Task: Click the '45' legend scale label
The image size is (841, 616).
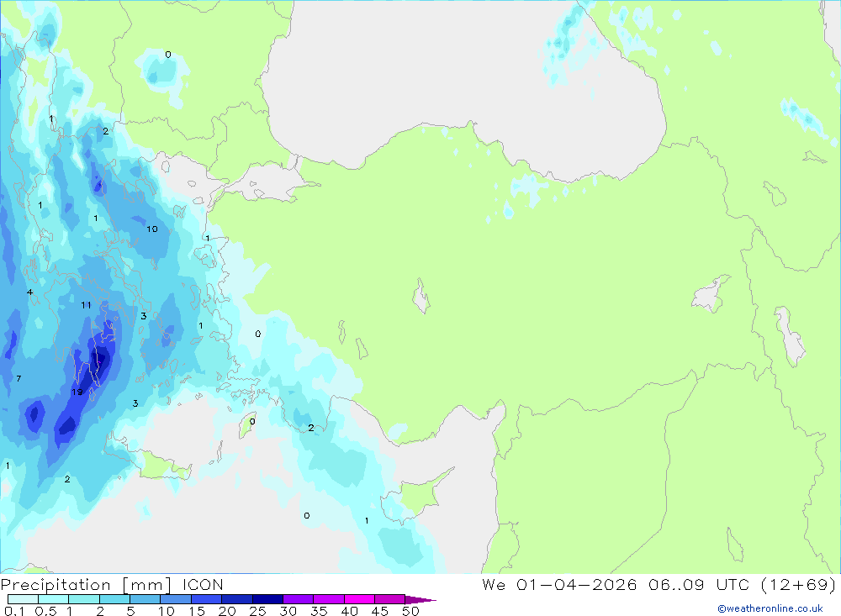Action: point(380,611)
